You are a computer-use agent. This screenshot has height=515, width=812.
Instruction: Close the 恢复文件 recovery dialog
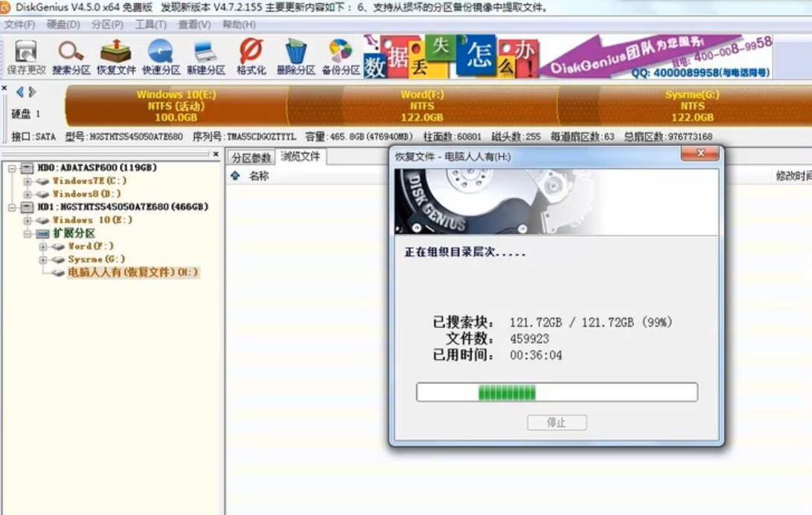700,153
